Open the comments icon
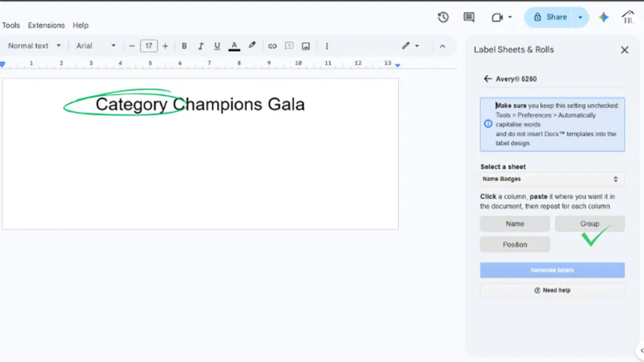 [469, 17]
